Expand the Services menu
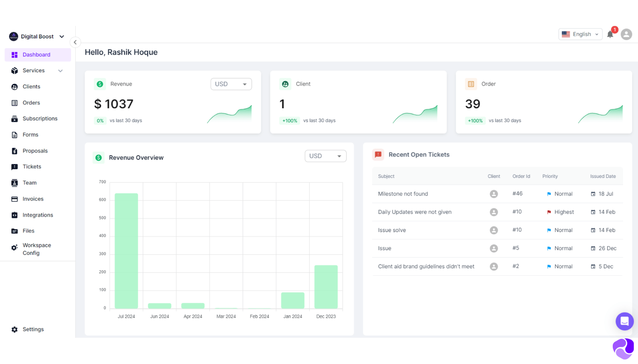This screenshot has height=364, width=638. [x=37, y=71]
